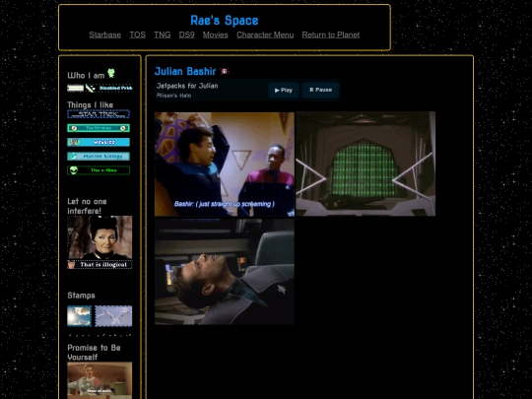Click The Strokes blinkie badge

(99, 128)
